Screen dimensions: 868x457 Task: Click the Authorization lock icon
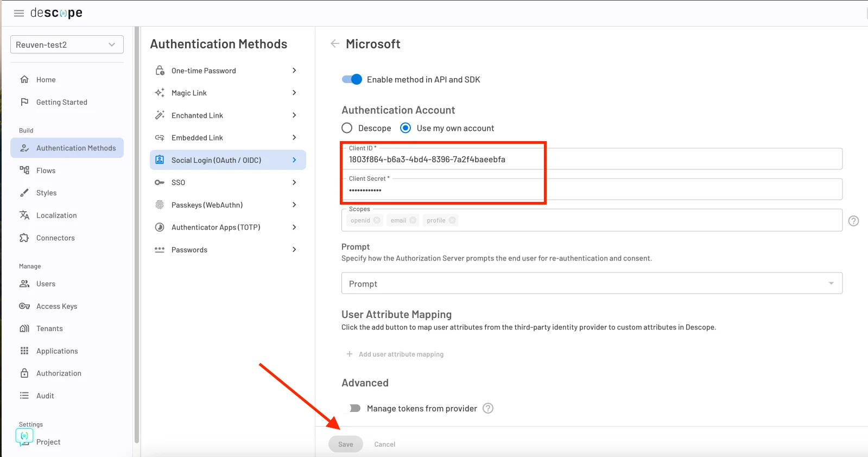click(x=24, y=373)
